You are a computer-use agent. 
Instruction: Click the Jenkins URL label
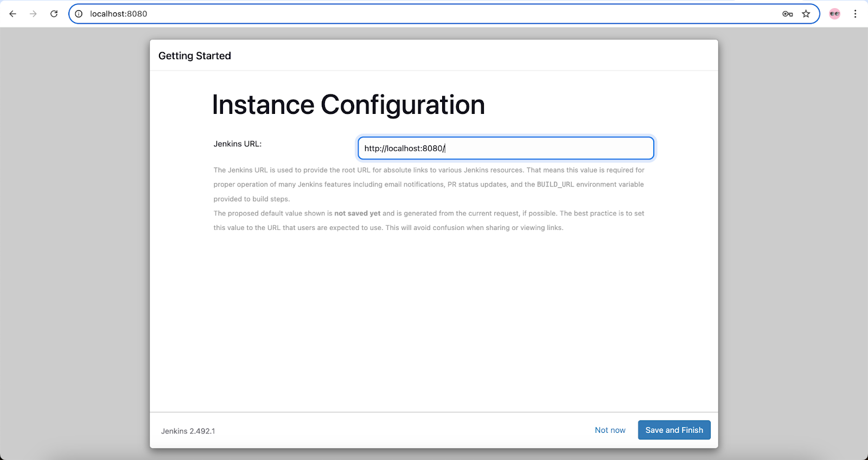[x=238, y=144]
